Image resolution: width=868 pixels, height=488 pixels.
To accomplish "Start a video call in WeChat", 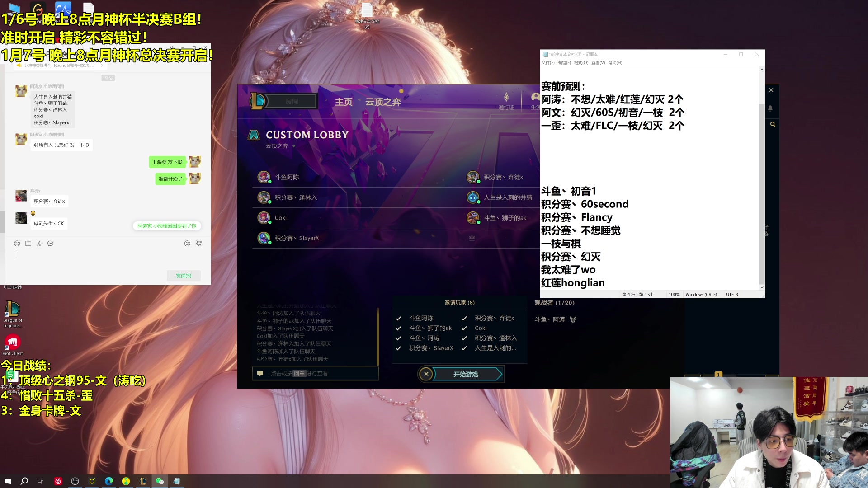I will click(198, 244).
